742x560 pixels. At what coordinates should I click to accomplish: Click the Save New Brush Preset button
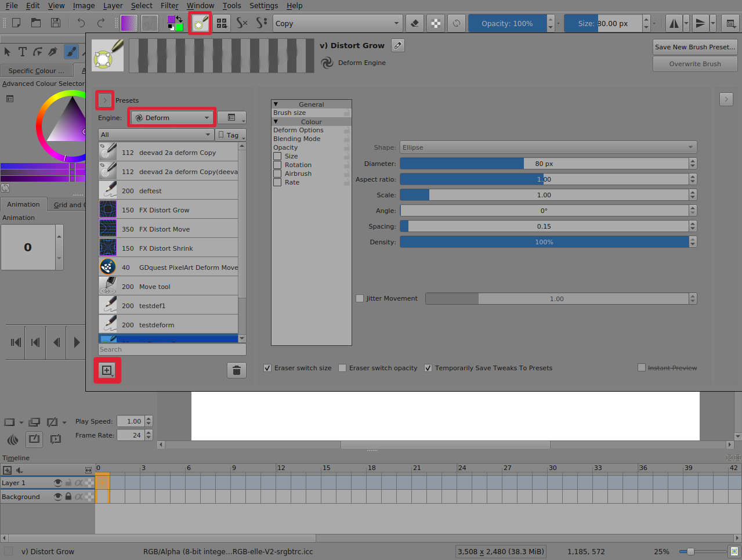pyautogui.click(x=694, y=47)
